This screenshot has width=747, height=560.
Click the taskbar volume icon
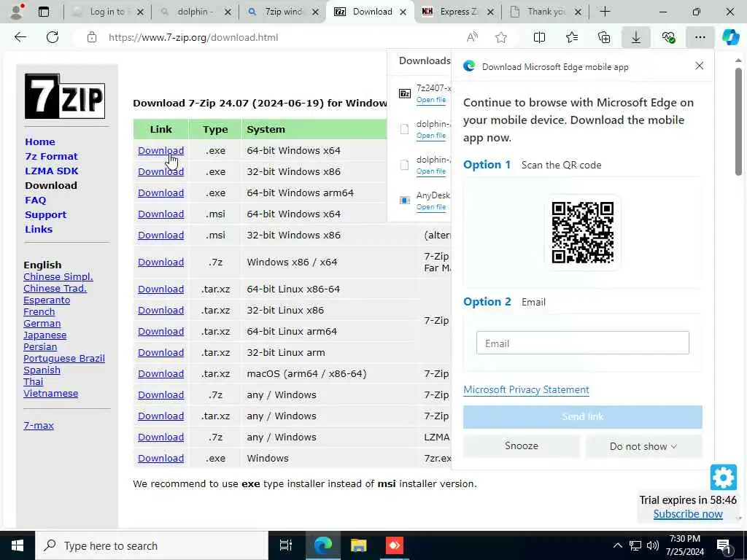653,545
